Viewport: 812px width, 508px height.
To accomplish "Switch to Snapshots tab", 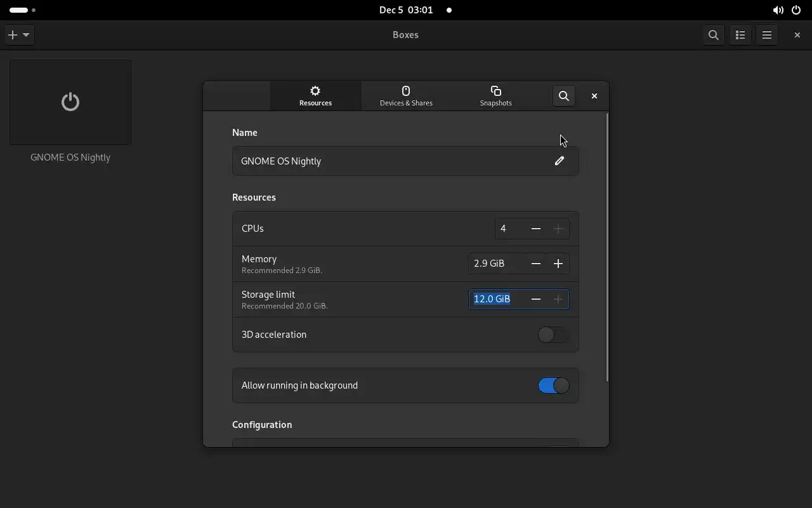I will coord(496,96).
